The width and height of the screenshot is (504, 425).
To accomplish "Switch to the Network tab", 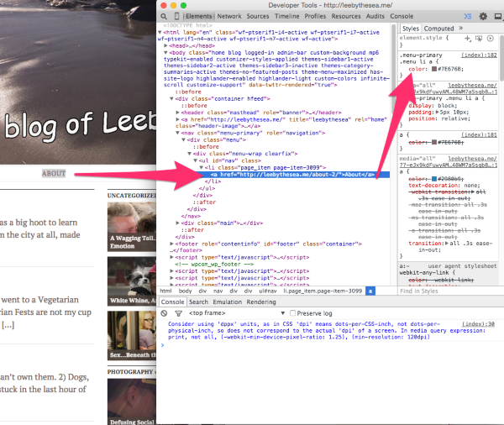I will [x=229, y=16].
